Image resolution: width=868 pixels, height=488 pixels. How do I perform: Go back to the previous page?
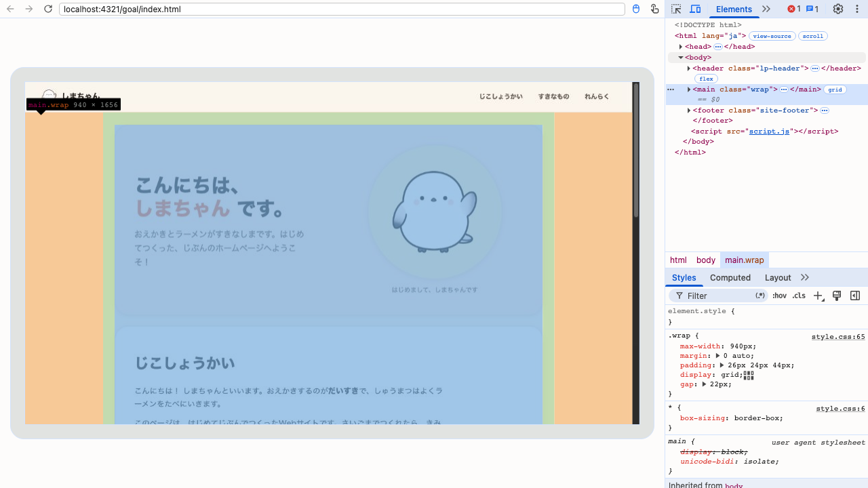click(10, 9)
